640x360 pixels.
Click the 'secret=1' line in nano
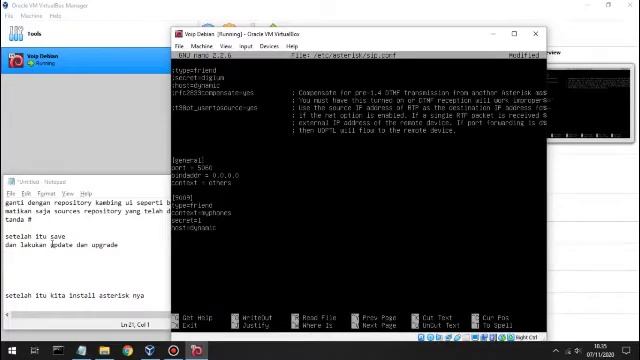pos(187,220)
